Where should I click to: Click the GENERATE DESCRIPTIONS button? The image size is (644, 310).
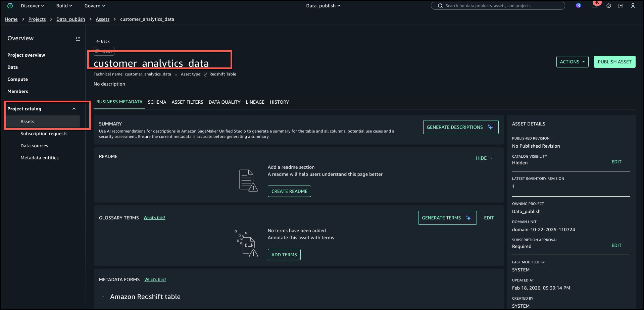[x=460, y=127]
